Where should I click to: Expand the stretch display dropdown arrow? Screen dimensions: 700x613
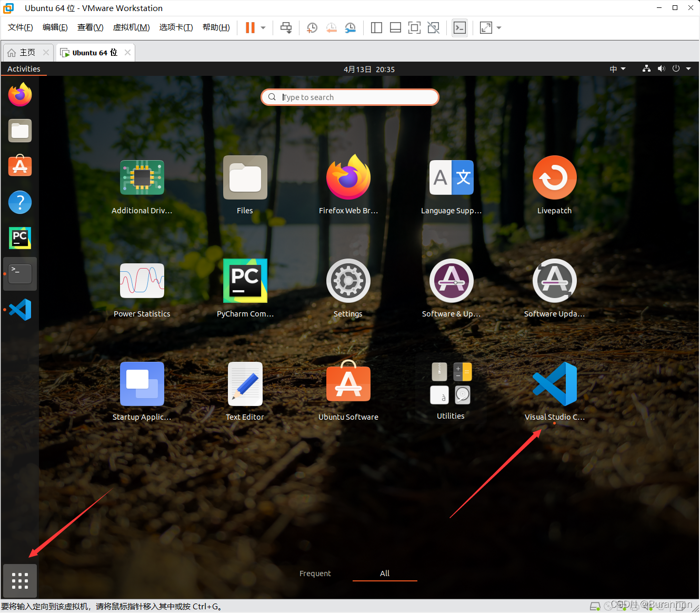(499, 27)
